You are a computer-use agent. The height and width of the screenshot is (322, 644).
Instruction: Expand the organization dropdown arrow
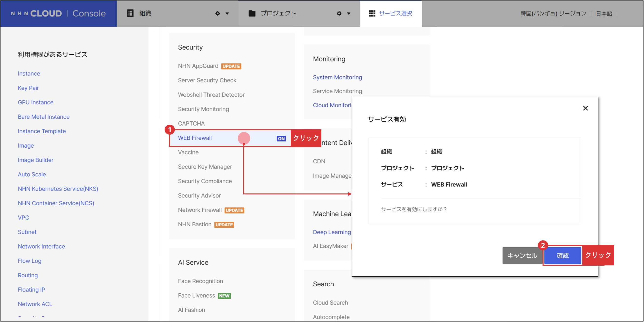click(x=227, y=13)
